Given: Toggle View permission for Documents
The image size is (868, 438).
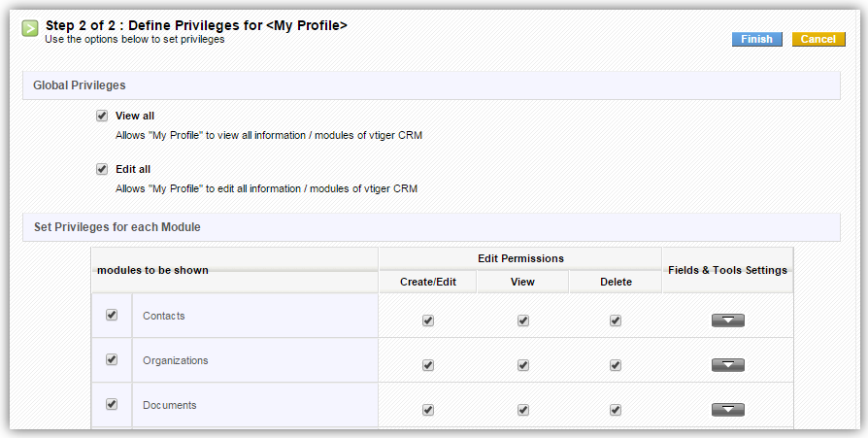Looking at the screenshot, I should [x=523, y=410].
